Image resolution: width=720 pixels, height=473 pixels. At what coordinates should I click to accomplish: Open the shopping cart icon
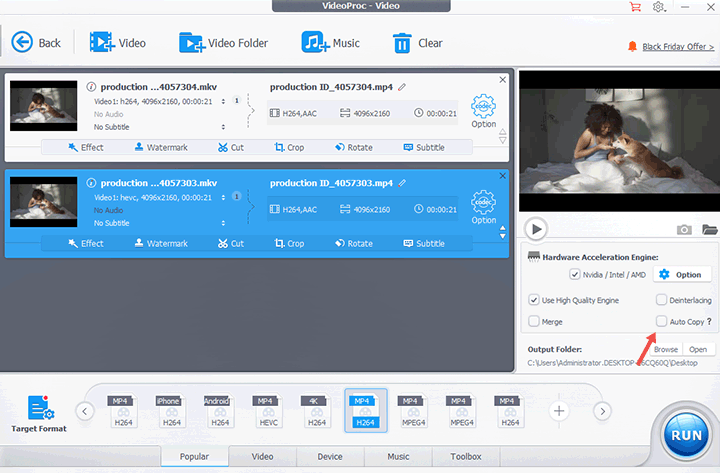click(635, 7)
